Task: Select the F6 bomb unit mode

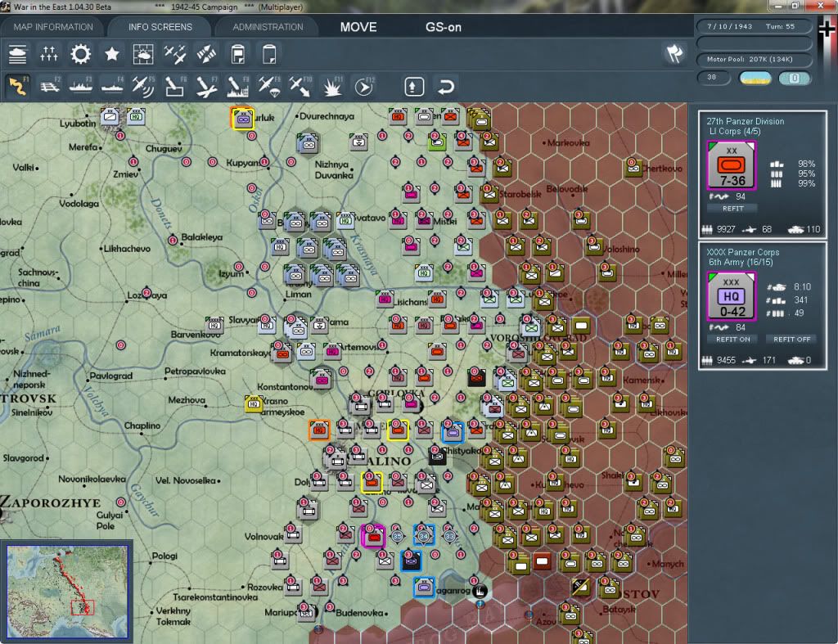Action: pyautogui.click(x=175, y=87)
